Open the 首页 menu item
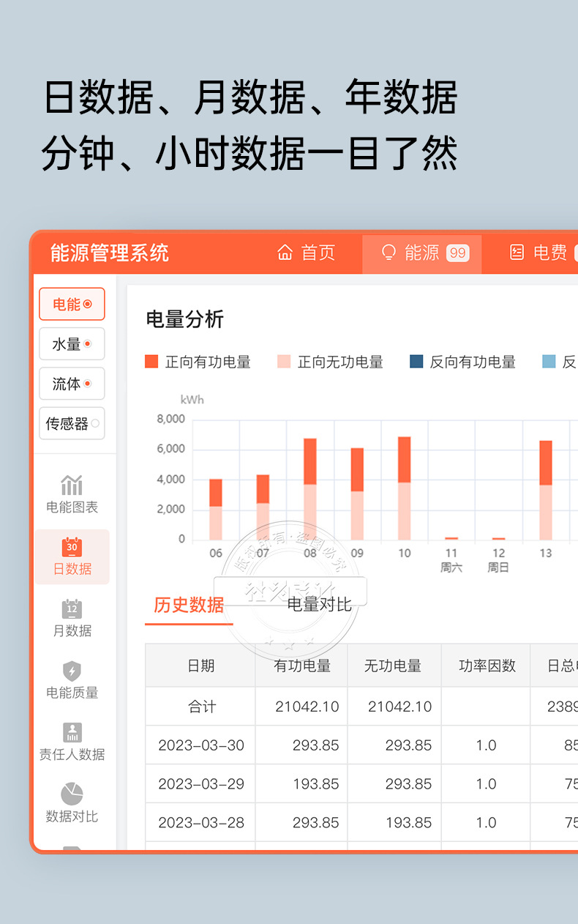Image resolution: width=578 pixels, height=924 pixels. 306,253
